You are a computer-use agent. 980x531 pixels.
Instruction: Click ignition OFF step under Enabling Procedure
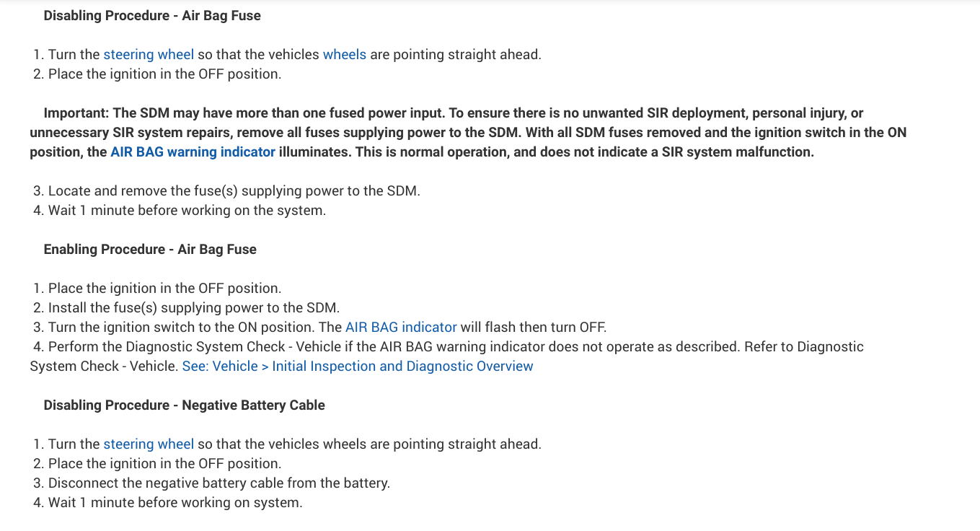tap(164, 288)
